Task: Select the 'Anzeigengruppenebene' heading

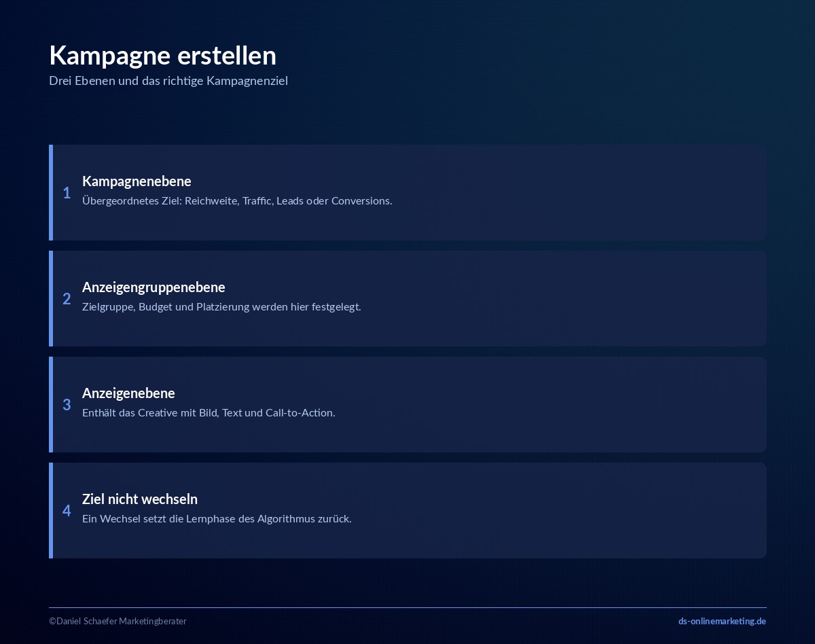Action: [x=153, y=287]
